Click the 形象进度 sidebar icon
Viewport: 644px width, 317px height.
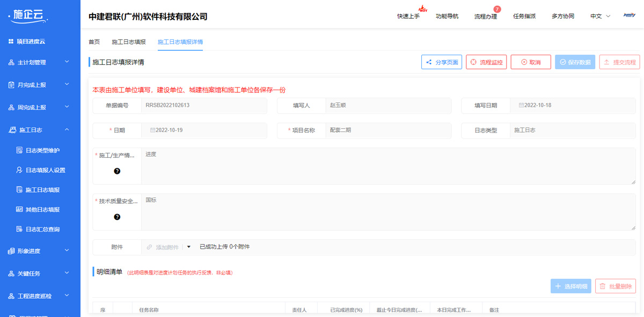[11, 251]
